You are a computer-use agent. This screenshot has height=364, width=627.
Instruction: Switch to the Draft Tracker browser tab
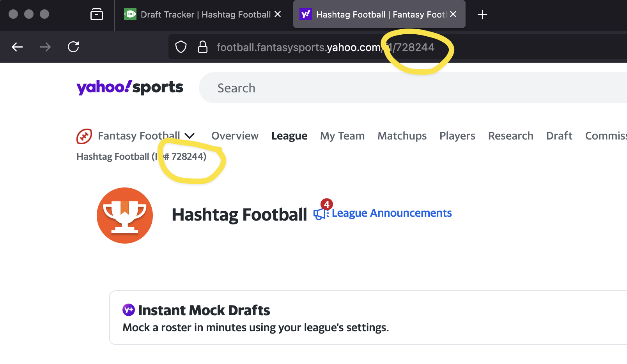pyautogui.click(x=203, y=15)
